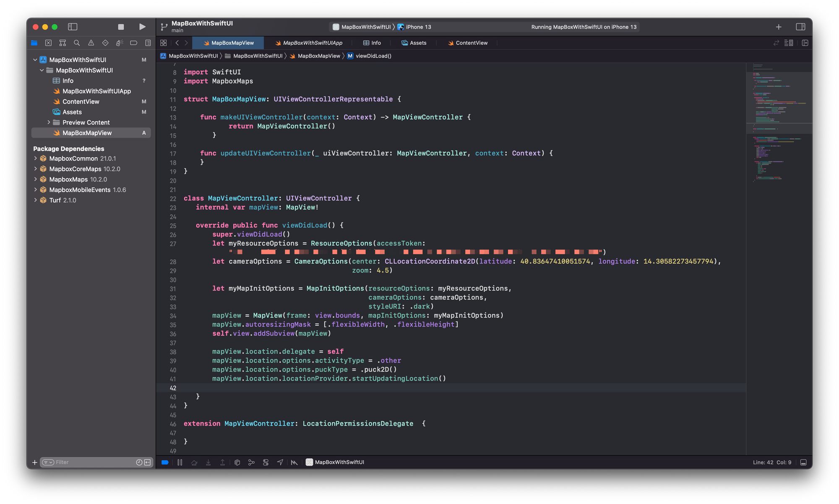Image resolution: width=839 pixels, height=504 pixels.
Task: Toggle the Inspector panel on right
Action: click(x=800, y=27)
